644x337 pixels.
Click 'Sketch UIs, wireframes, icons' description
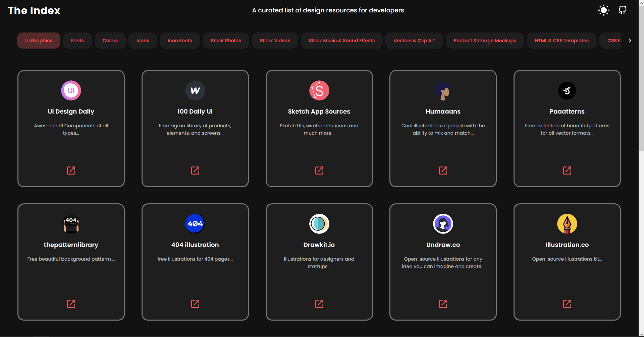click(x=319, y=129)
